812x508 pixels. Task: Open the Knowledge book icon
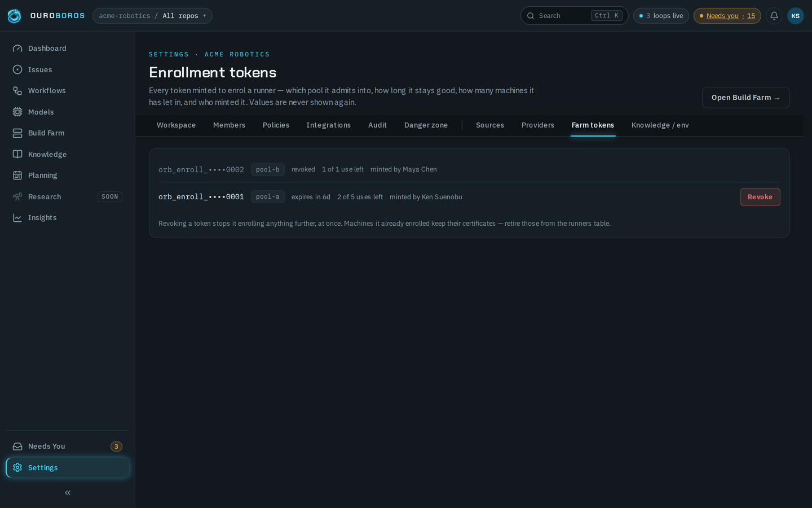click(17, 154)
